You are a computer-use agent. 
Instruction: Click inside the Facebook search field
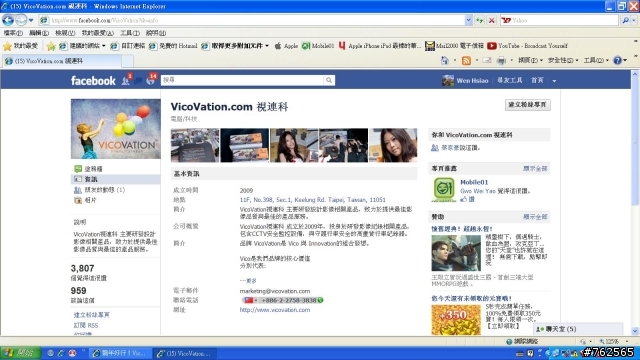(x=242, y=80)
